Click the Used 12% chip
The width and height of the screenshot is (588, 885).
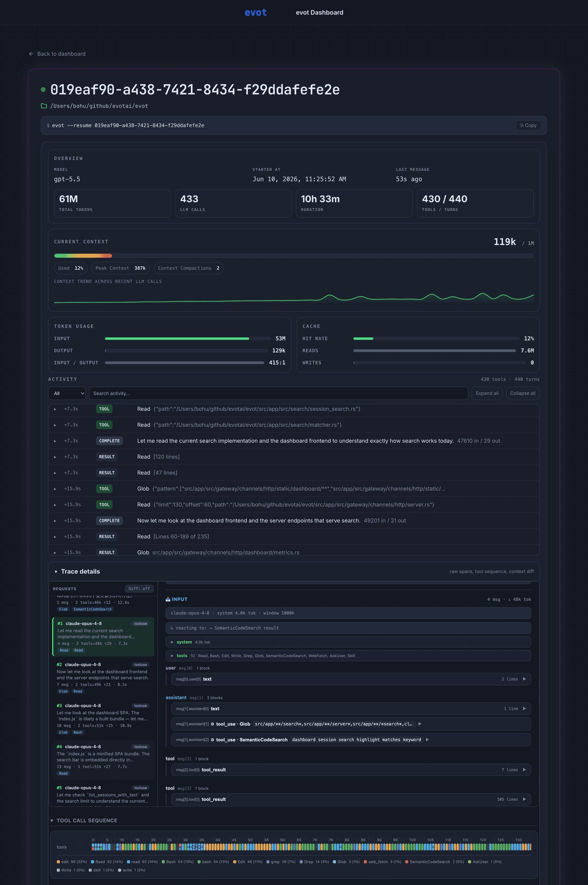click(x=70, y=268)
